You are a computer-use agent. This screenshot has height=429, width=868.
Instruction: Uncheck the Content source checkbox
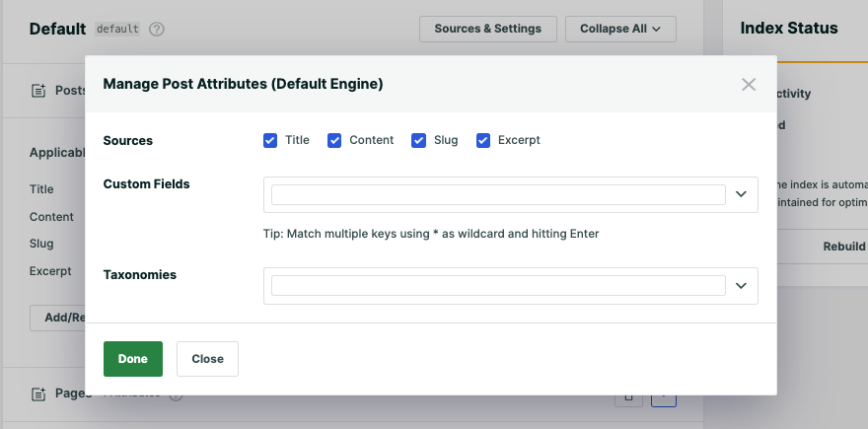(334, 141)
